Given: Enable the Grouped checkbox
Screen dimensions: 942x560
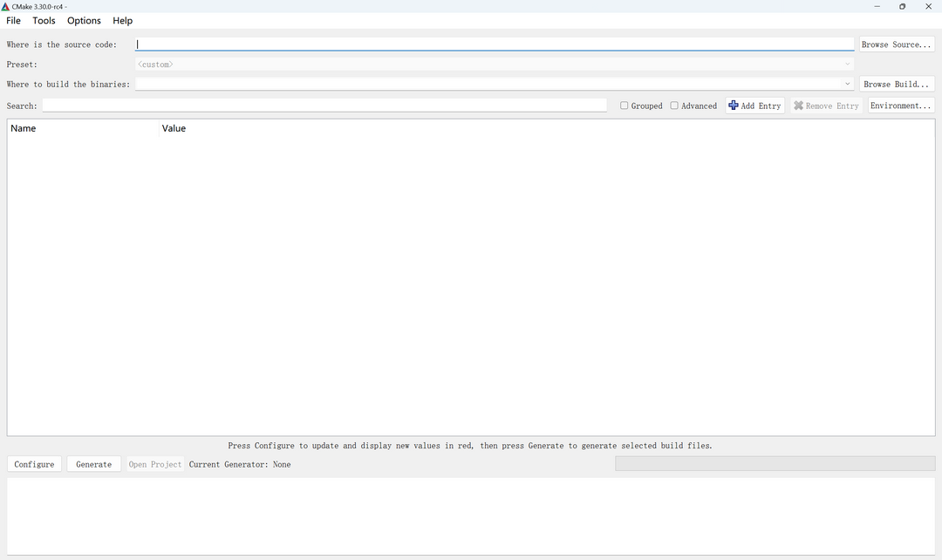Looking at the screenshot, I should coord(625,106).
